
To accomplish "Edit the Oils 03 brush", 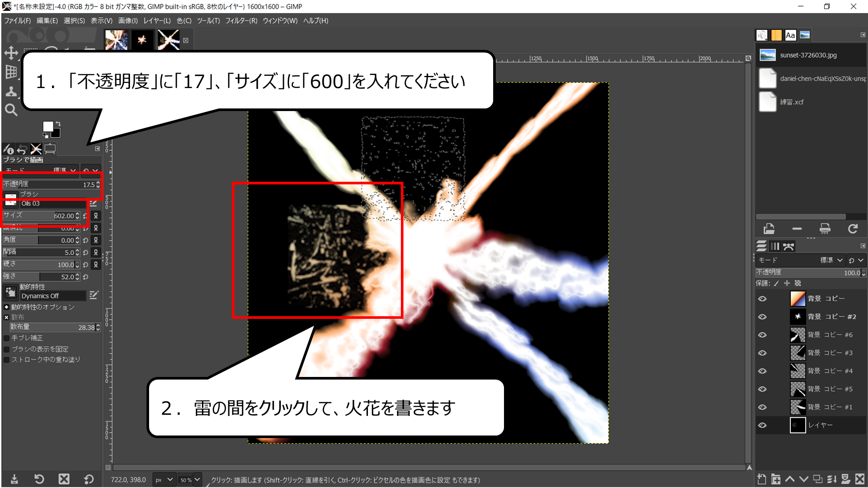I will 93,203.
